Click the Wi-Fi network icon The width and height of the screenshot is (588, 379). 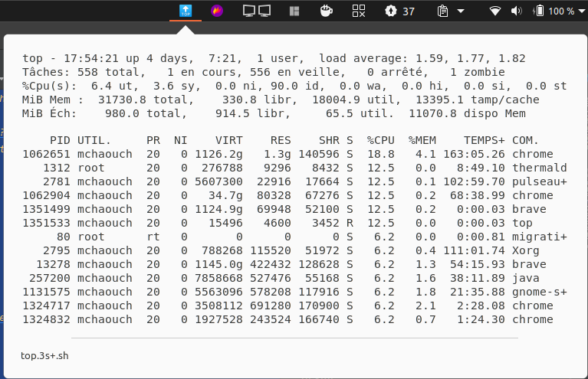495,11
